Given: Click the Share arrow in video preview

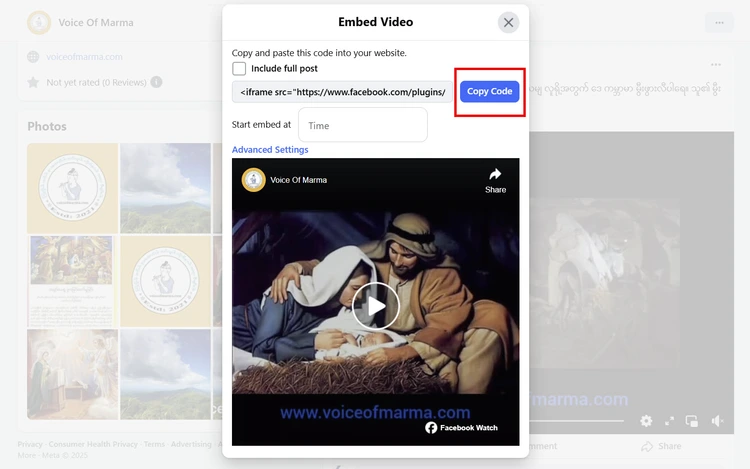Looking at the screenshot, I should [495, 179].
